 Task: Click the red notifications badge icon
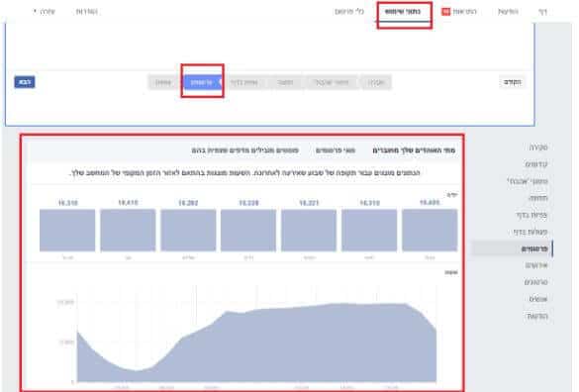pos(445,12)
